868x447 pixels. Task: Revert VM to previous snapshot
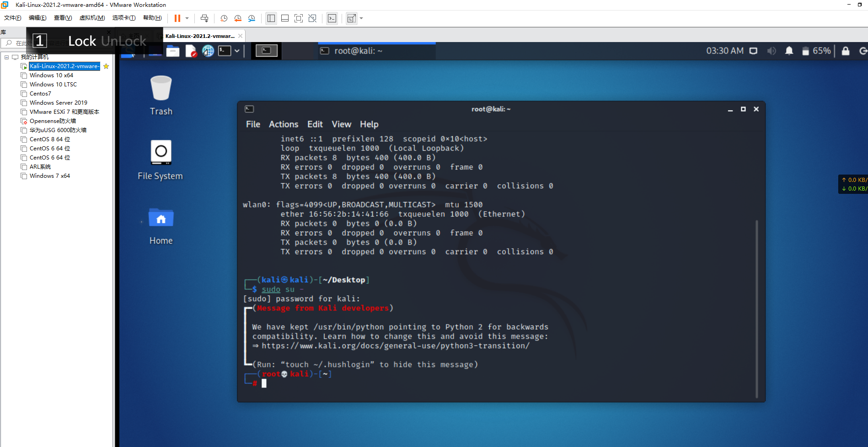238,18
